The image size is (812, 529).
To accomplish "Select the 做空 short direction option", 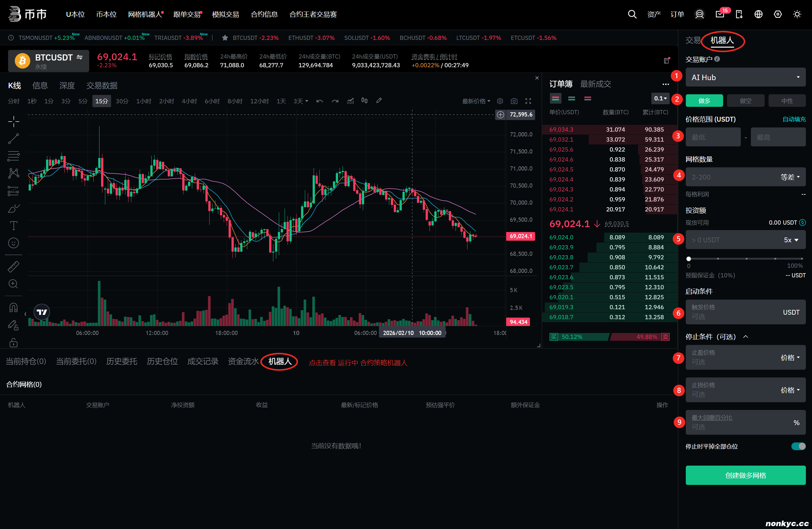I will point(745,101).
